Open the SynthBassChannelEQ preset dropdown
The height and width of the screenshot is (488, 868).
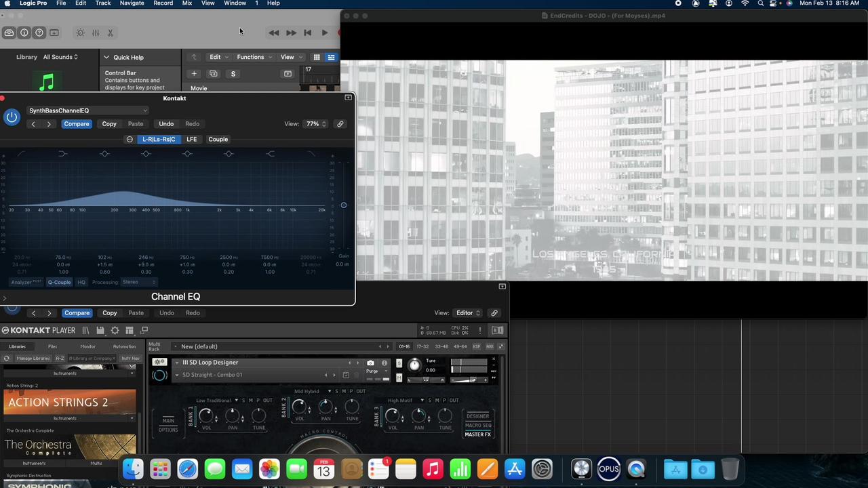pos(87,110)
